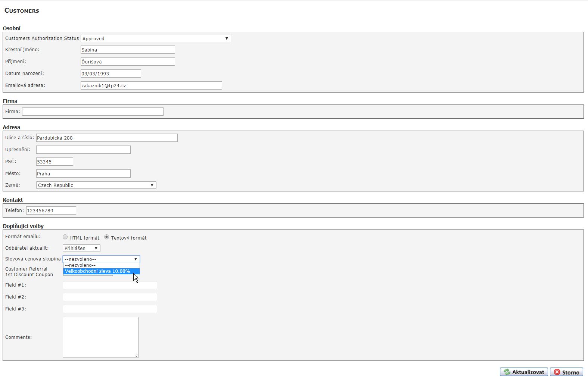Click the empty Firma input field
The height and width of the screenshot is (381, 588).
coord(93,112)
